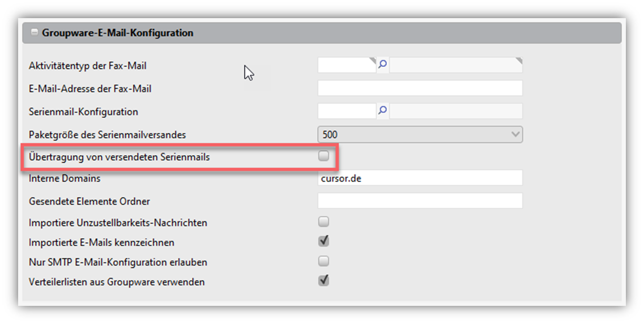The height and width of the screenshot is (324, 644).
Task: Click the 'E-Mail-Adresse der Fax-Mail' label text
Action: [x=90, y=89]
